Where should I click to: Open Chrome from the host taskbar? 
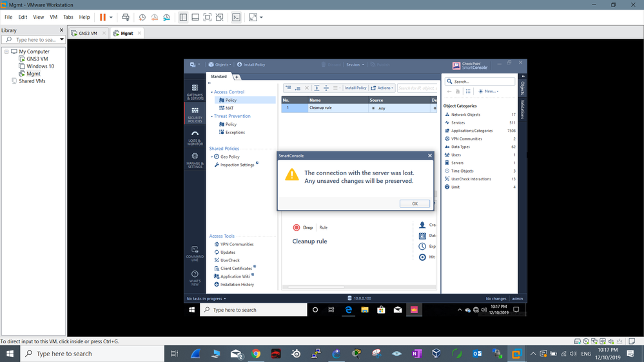[256, 354]
